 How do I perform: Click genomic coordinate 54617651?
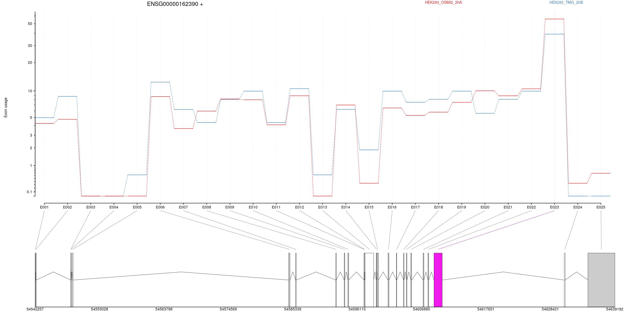coord(486,309)
